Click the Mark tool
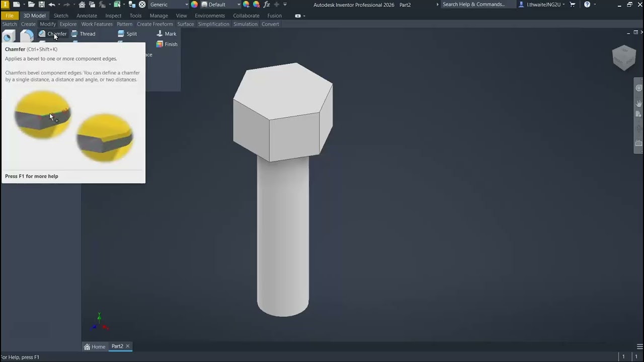The image size is (644, 362). click(167, 34)
